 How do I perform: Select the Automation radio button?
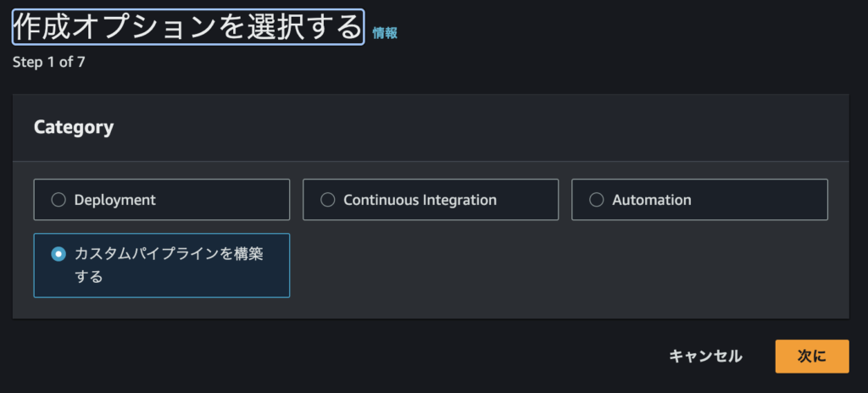pos(596,200)
